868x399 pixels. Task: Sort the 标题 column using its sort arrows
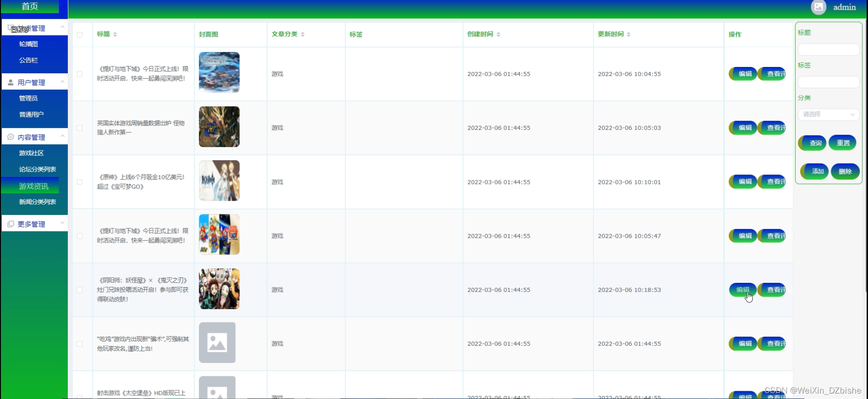click(115, 34)
